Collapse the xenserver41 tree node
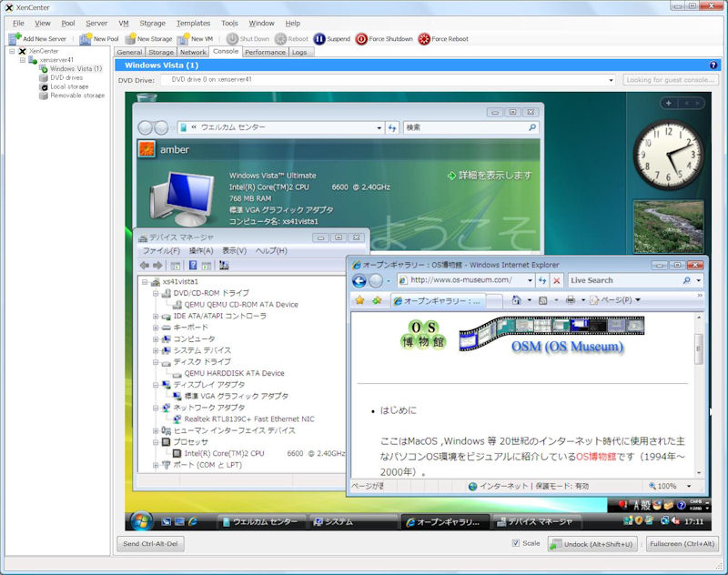The height and width of the screenshot is (575, 728). tap(22, 60)
